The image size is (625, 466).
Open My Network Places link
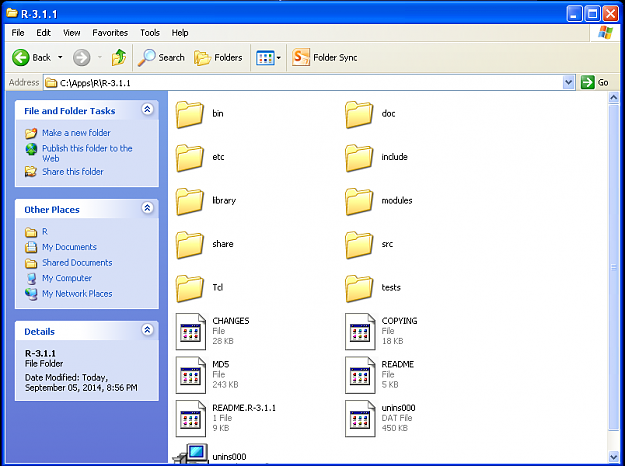(77, 294)
